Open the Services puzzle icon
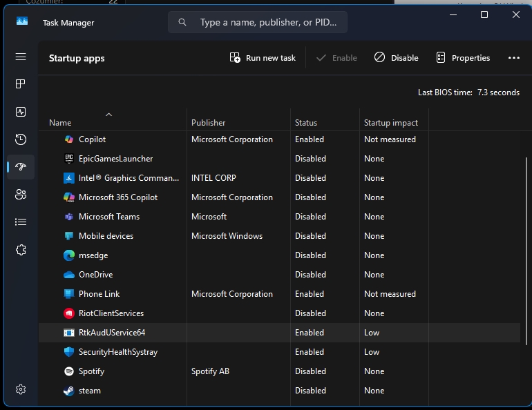The image size is (532, 410). pyautogui.click(x=21, y=250)
